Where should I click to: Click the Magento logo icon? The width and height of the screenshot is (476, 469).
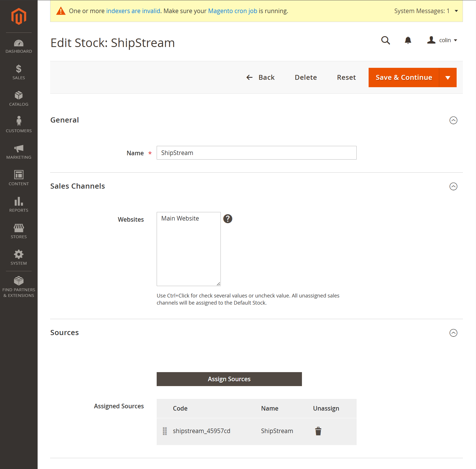pos(19,16)
